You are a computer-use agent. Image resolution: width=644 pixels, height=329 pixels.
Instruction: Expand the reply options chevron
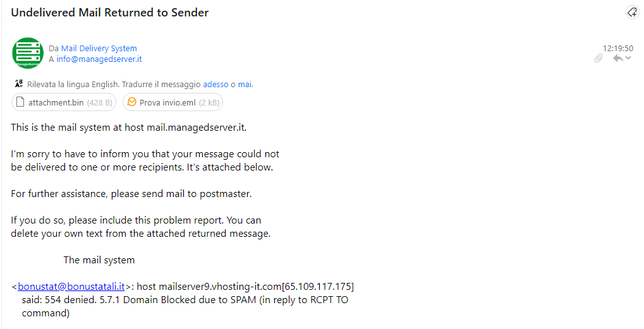(x=628, y=58)
